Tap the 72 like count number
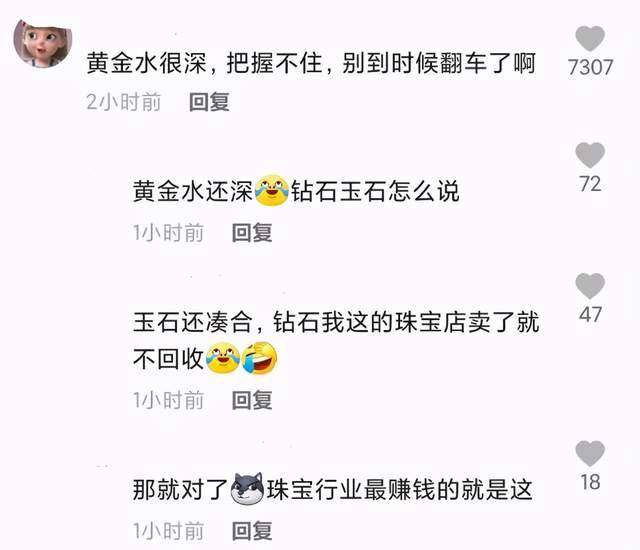This screenshot has height=550, width=640. (x=590, y=184)
